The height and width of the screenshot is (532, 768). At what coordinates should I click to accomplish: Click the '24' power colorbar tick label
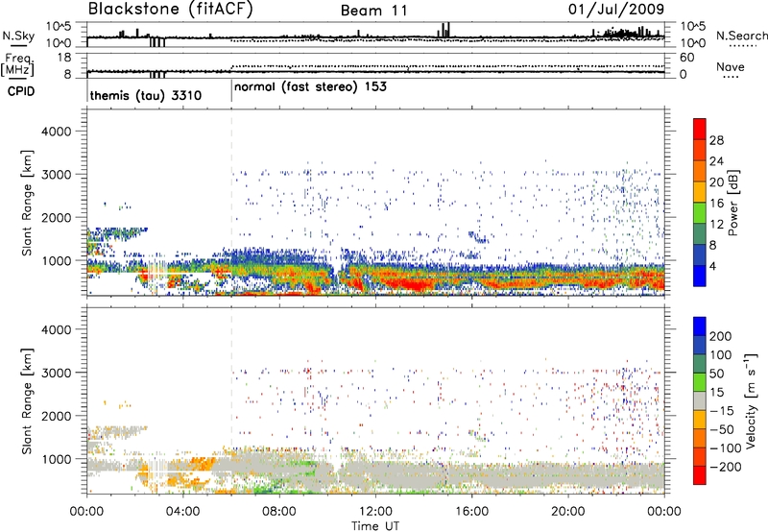(x=716, y=161)
